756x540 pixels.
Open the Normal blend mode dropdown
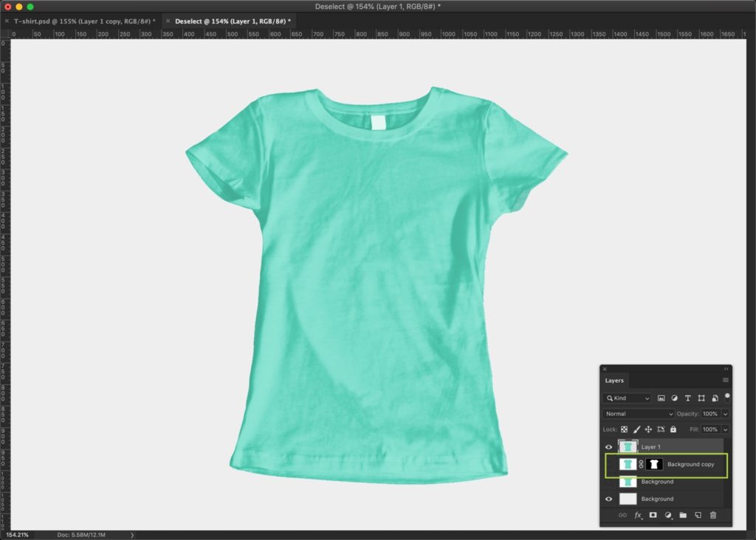[x=638, y=414]
